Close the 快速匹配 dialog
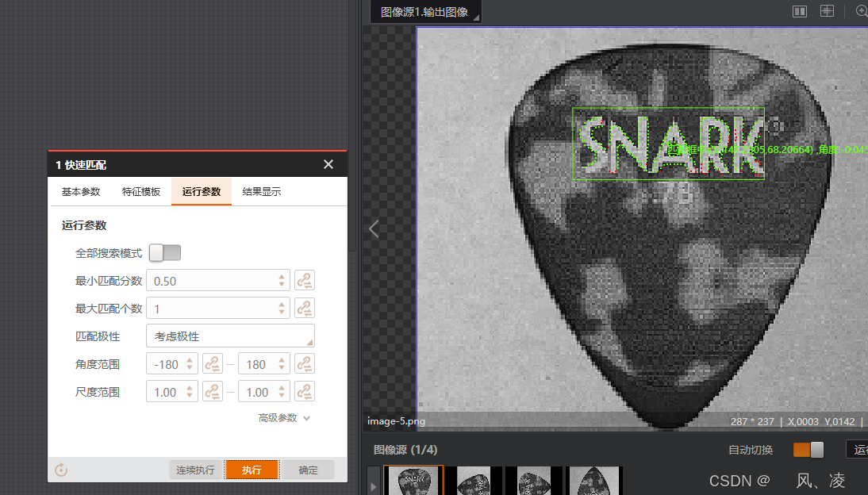Screen dimensions: 868x495 328,164
